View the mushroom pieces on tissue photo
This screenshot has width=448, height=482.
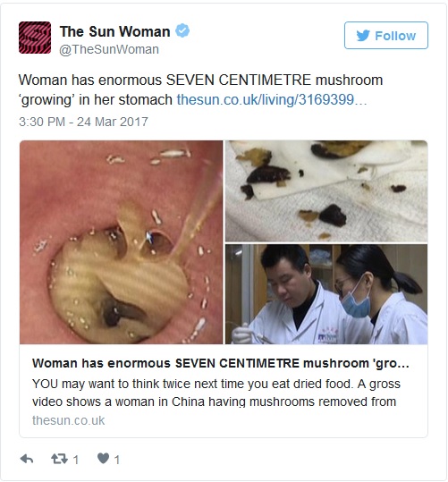[x=326, y=190]
